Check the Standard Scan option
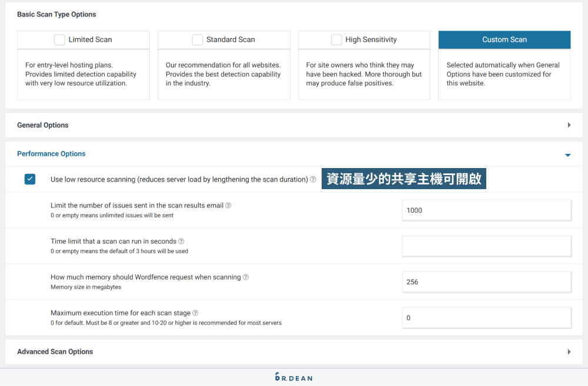 198,39
